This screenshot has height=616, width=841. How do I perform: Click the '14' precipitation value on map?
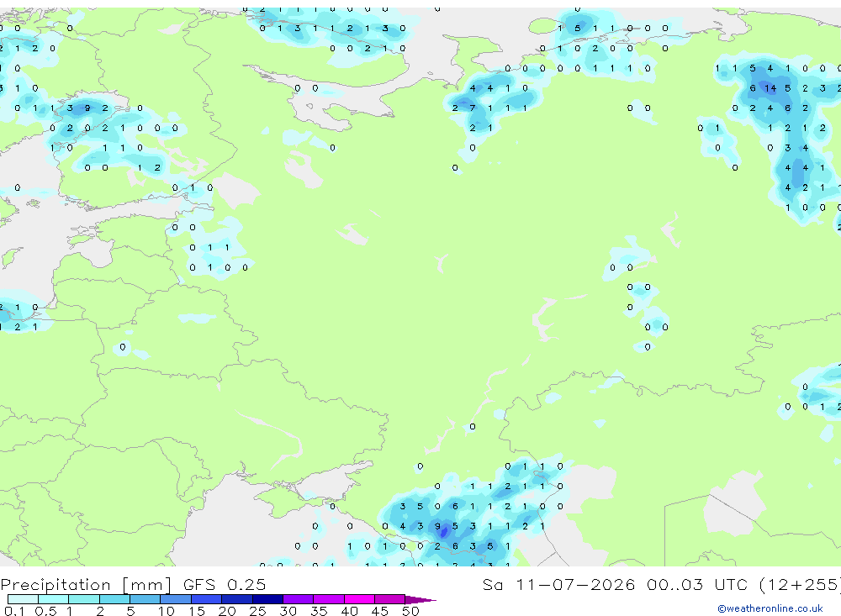(x=770, y=88)
